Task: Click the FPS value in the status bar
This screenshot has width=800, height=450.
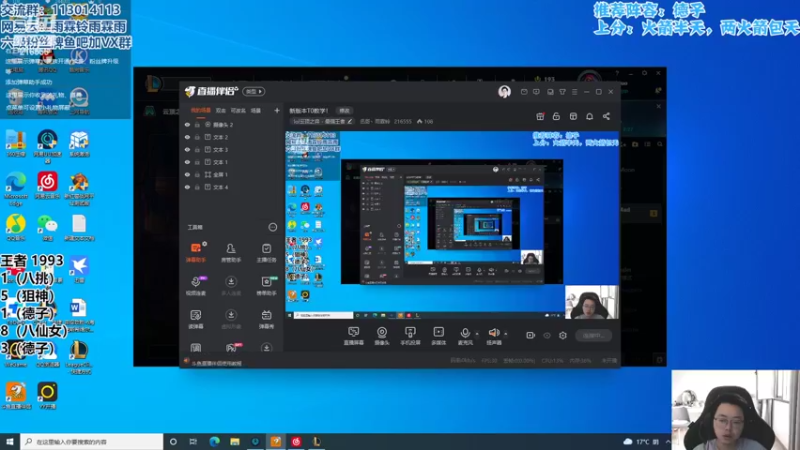Action: click(x=489, y=361)
